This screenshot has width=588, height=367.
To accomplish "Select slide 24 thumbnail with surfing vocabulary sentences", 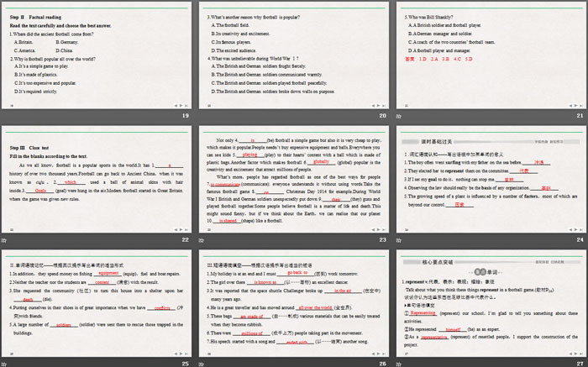I will [491, 179].
